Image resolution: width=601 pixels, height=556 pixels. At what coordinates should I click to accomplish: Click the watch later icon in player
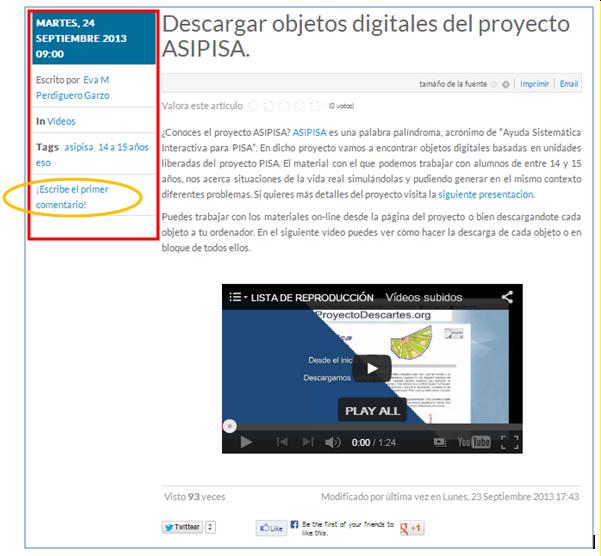point(440,443)
